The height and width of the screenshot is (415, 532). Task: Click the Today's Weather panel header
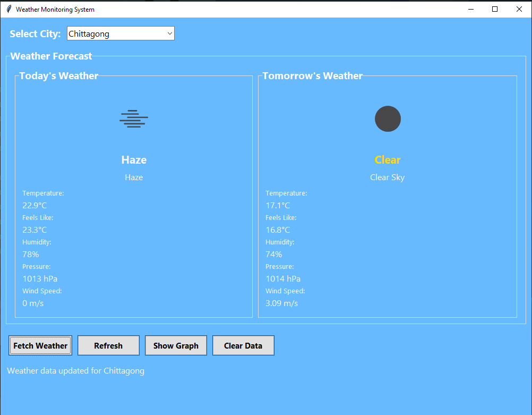pos(58,75)
